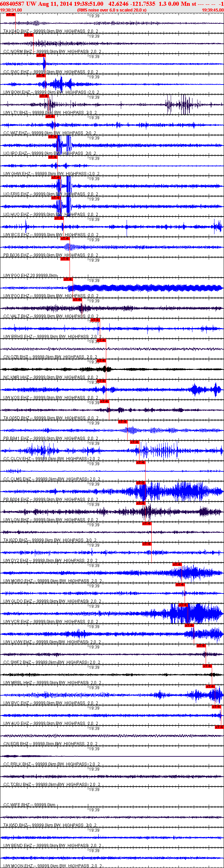Click the UO HUO EHZ station label
This screenshot has width=224, height=868.
coord(51,214)
